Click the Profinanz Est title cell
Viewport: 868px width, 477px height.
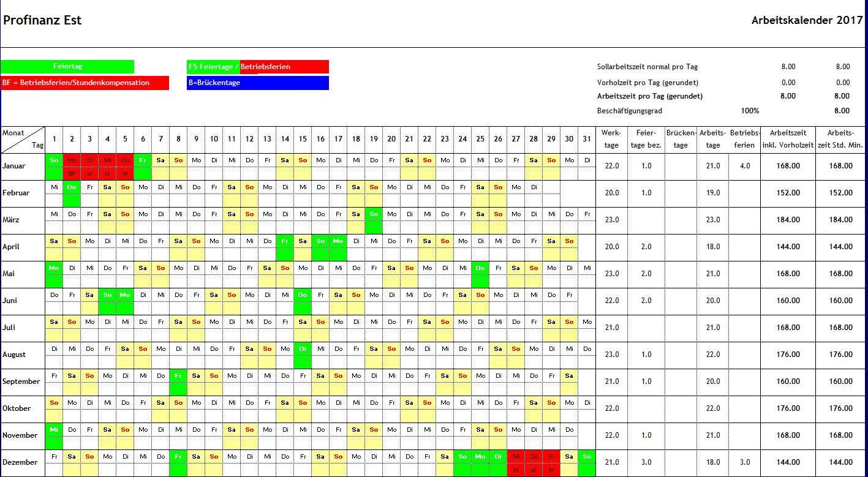coord(42,20)
